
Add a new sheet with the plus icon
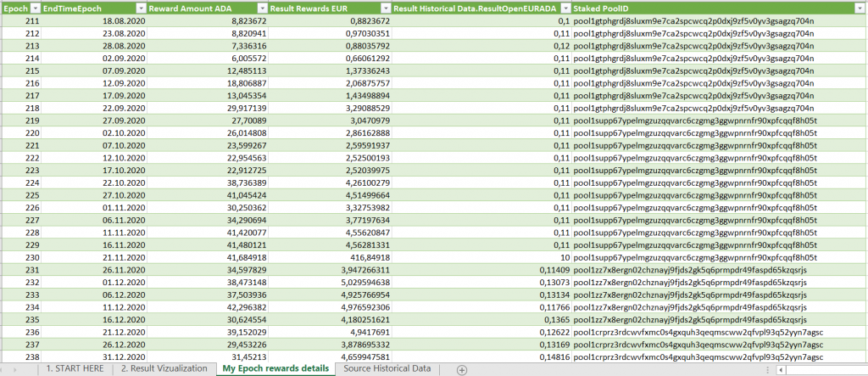pos(462,369)
